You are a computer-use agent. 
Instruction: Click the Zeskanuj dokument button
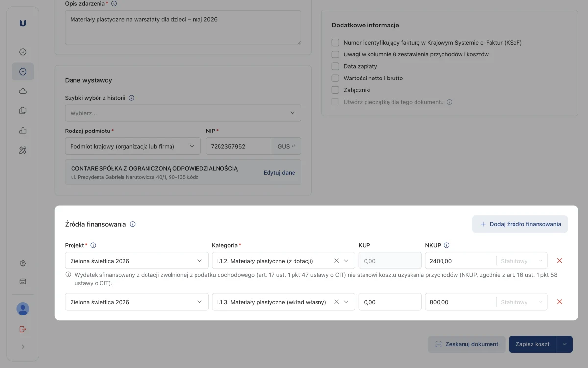(x=466, y=344)
